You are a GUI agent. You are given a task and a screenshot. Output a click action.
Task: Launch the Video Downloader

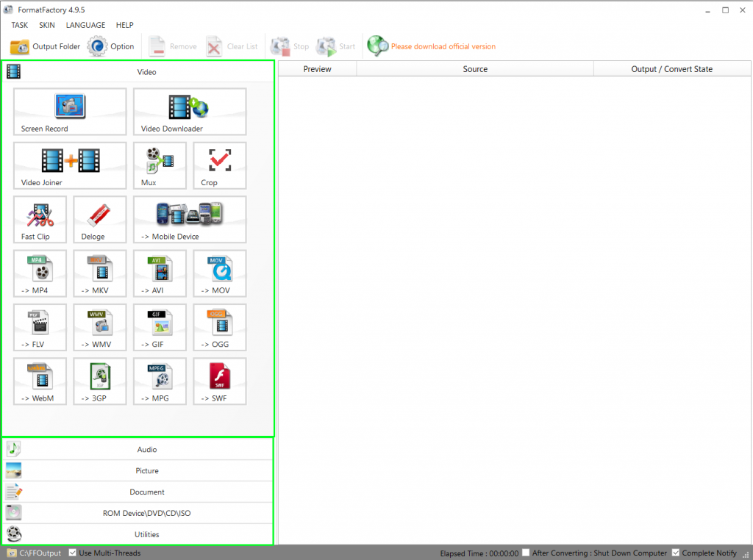[x=190, y=111]
